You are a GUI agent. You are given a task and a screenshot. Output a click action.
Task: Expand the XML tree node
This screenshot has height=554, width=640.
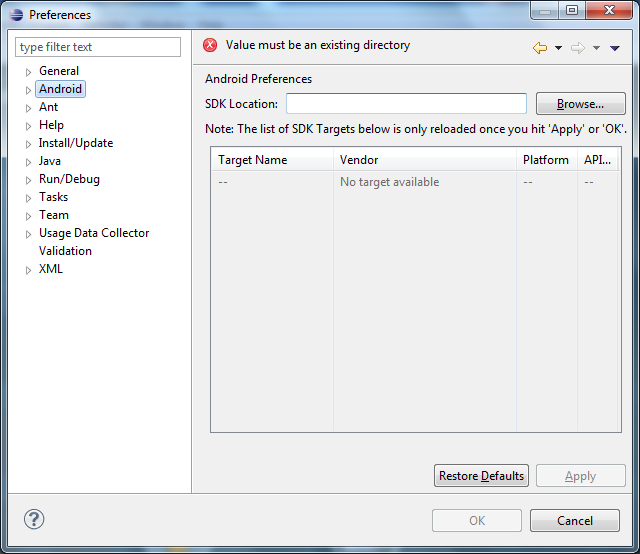[x=28, y=270]
